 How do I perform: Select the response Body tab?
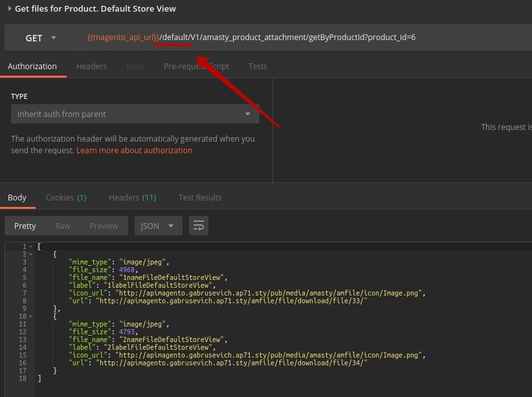click(x=17, y=197)
